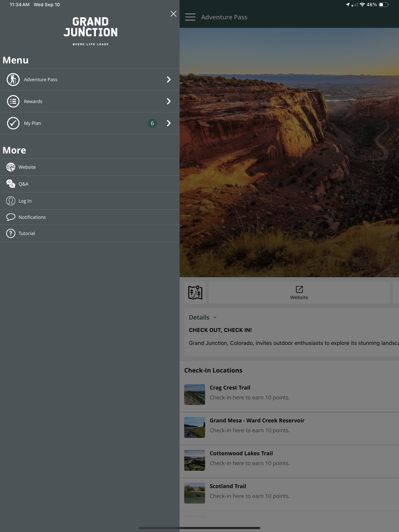Screen dimensions: 399x532
Task: Click the Cottonwood Lakes Trail thumbnail image
Action: (x=194, y=460)
